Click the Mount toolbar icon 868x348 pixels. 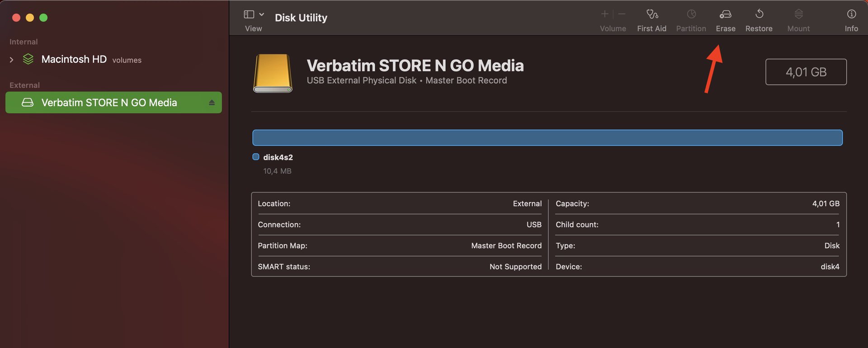pos(798,14)
